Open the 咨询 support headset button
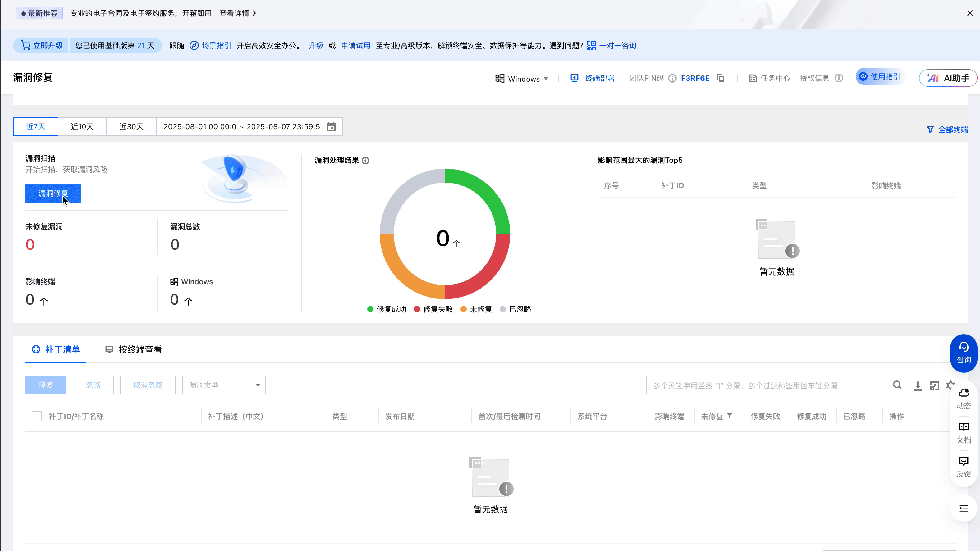The width and height of the screenshot is (980, 551). click(x=963, y=353)
